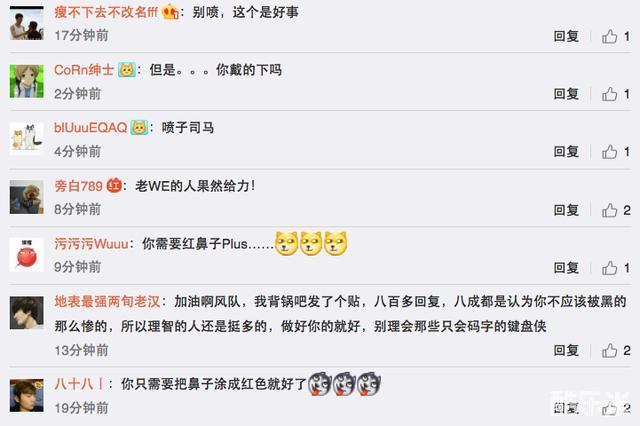Reply to 地表最强两句老汉's comment
The image size is (640, 426).
click(566, 351)
